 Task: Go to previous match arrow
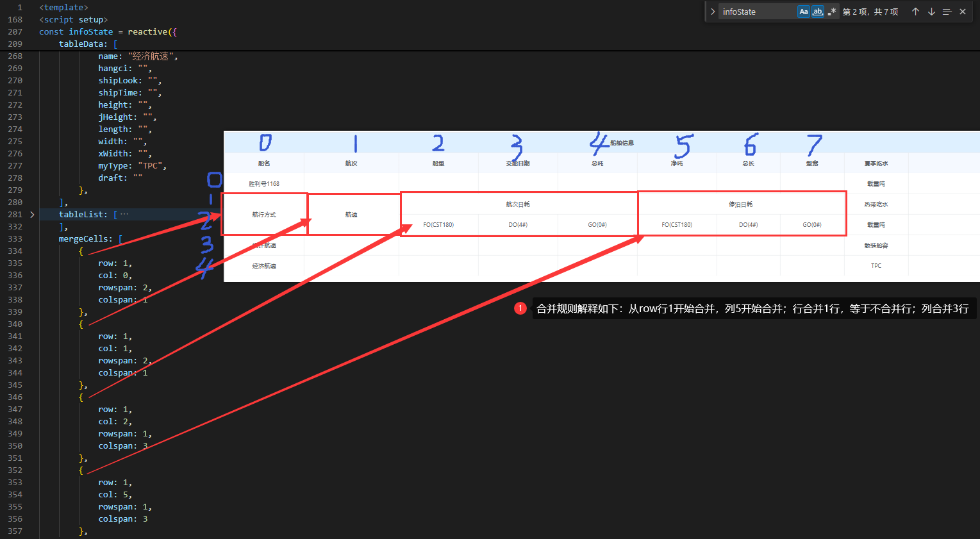coord(915,12)
